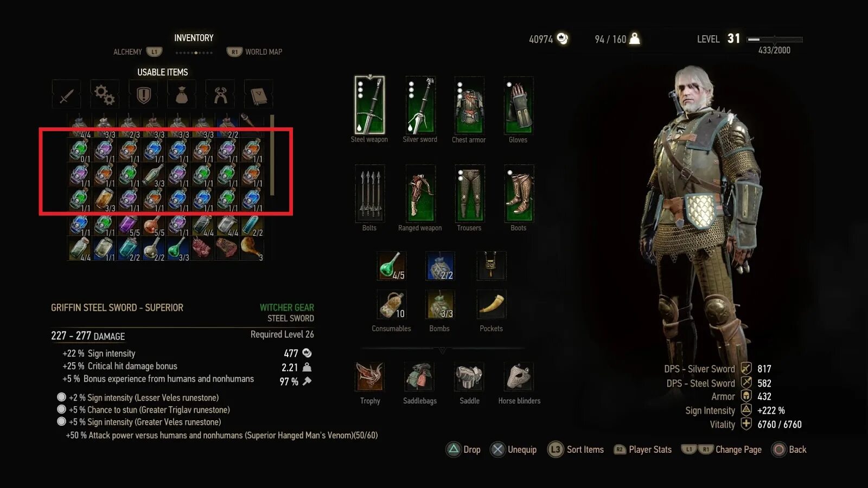The width and height of the screenshot is (868, 488).
Task: Select the Lesser Veles runestone socket
Action: point(61,397)
